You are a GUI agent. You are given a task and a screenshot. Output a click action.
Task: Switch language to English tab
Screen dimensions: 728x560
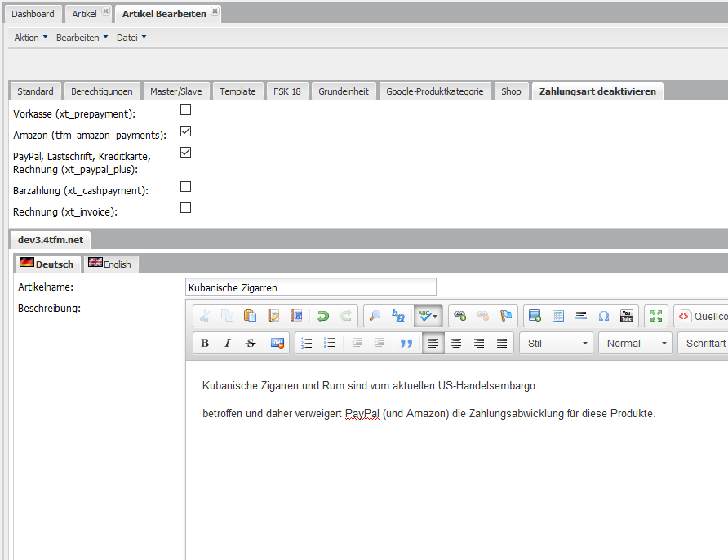click(111, 264)
